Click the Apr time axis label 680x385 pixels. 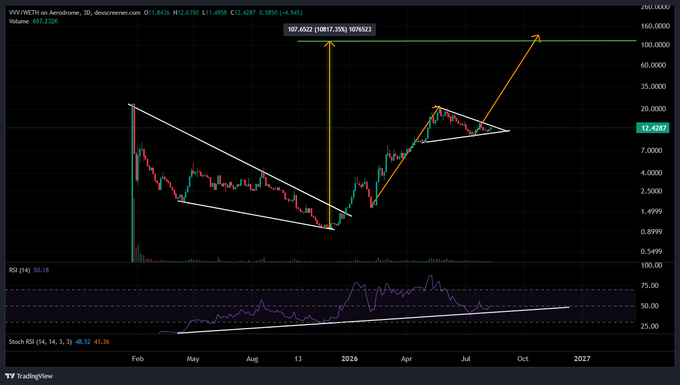(x=406, y=359)
